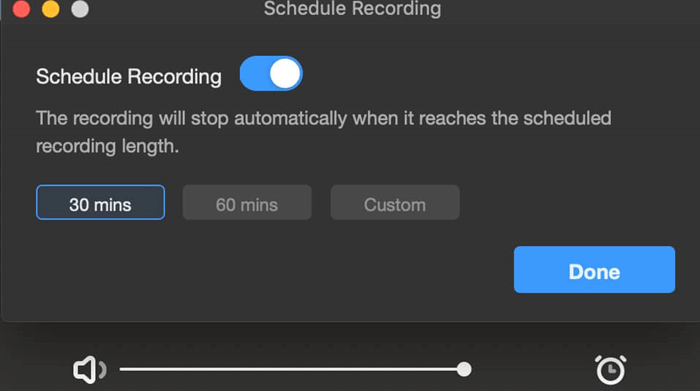The width and height of the screenshot is (700, 391).
Task: Click the Schedule Recording label beside the switch
Action: tap(129, 76)
